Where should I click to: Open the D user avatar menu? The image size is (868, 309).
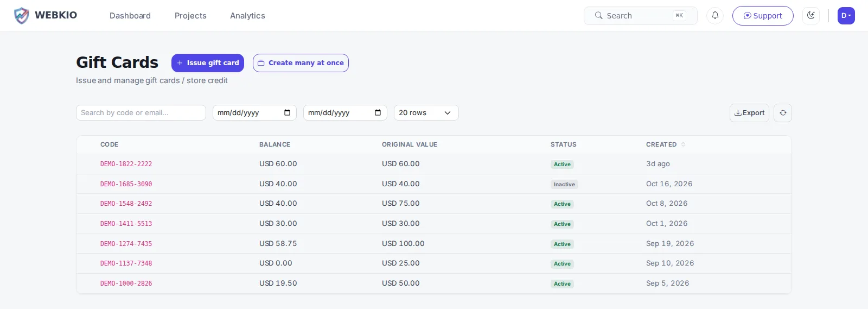[x=846, y=16]
